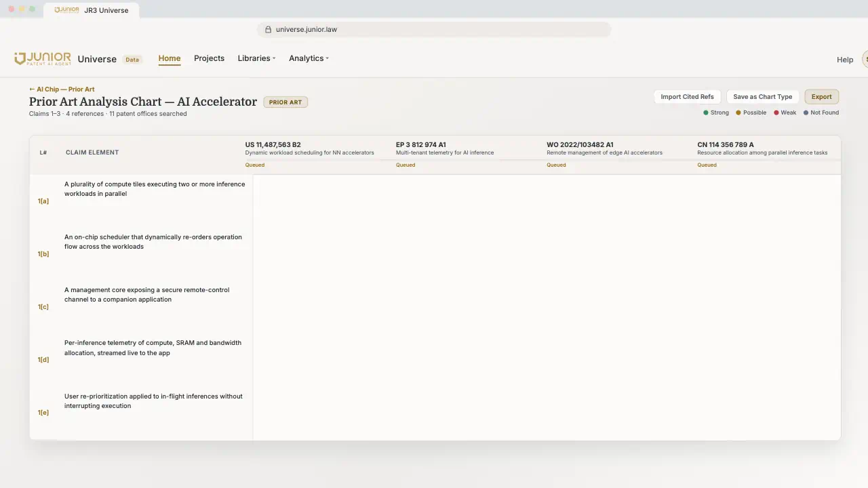The width and height of the screenshot is (868, 488).
Task: Click the Prior Art Analysis Chart title
Action: [x=143, y=102]
